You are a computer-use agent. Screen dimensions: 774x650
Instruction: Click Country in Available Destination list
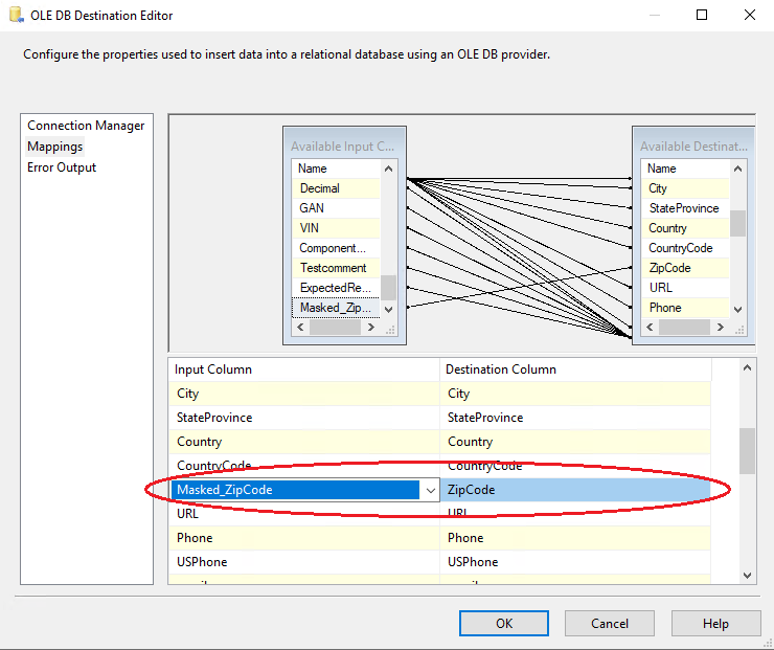click(x=667, y=228)
